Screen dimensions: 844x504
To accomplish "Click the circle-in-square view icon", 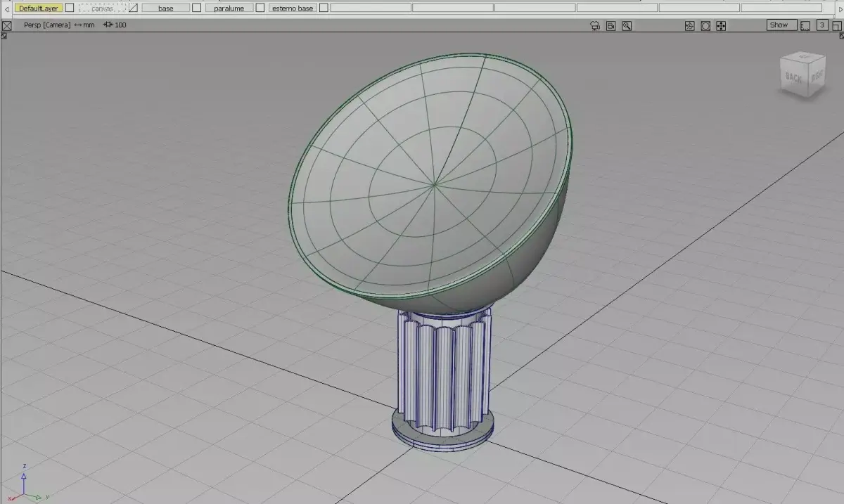I will (705, 25).
